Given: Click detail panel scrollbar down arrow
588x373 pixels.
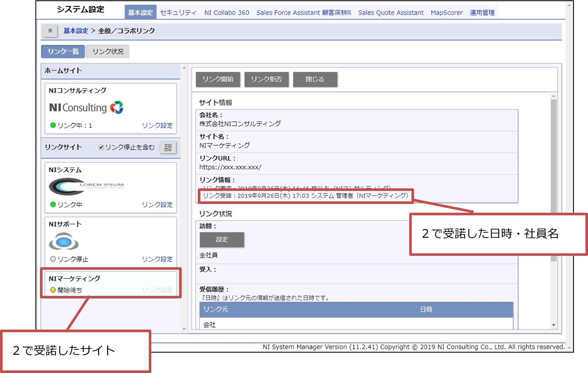Looking at the screenshot, I should (553, 325).
